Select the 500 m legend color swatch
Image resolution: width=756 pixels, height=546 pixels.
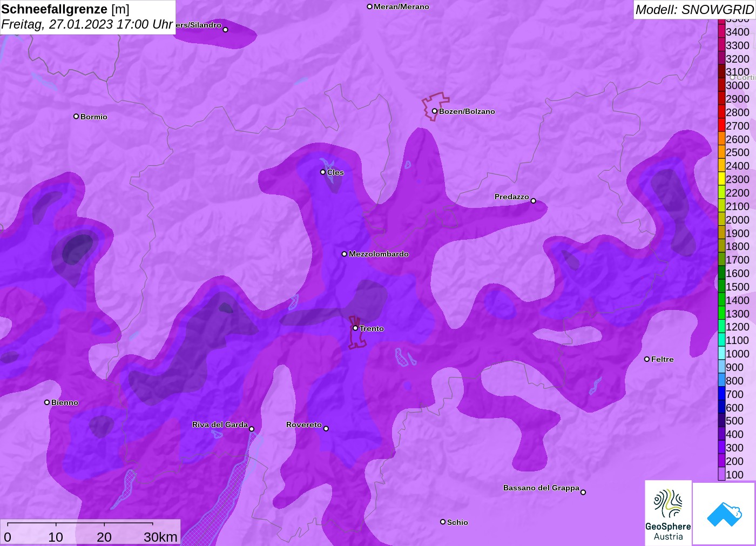point(721,420)
